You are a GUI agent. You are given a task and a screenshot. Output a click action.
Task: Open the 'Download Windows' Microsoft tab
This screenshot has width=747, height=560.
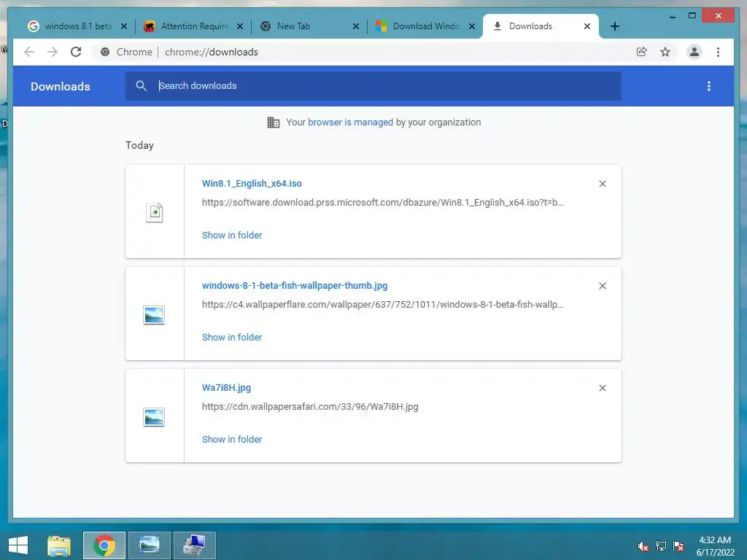[x=419, y=26]
